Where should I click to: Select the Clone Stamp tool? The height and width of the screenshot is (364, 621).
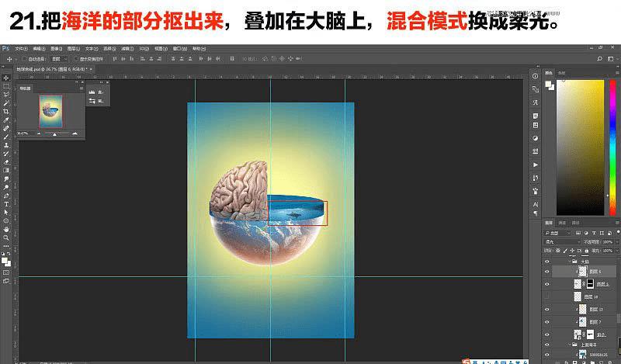point(6,145)
